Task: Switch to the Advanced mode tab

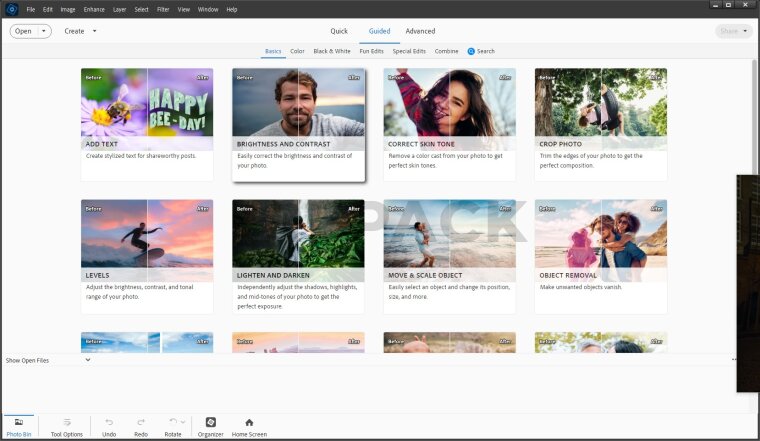Action: pyautogui.click(x=420, y=31)
